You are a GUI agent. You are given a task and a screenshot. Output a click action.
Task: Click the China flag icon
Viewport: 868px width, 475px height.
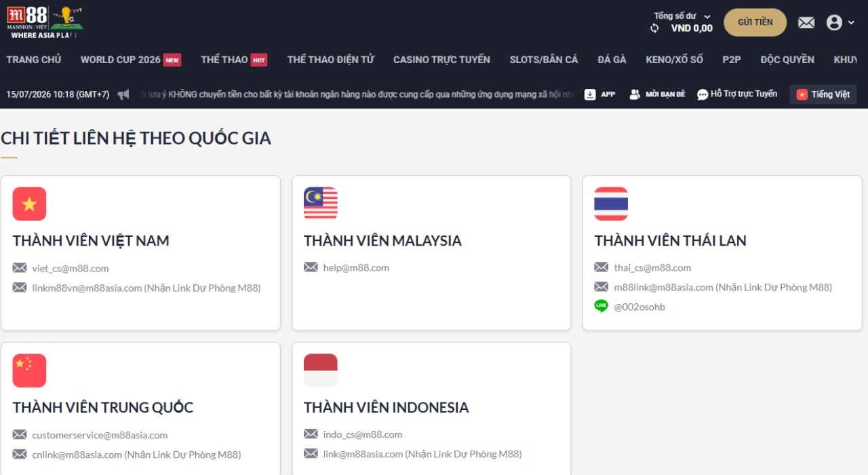29,370
